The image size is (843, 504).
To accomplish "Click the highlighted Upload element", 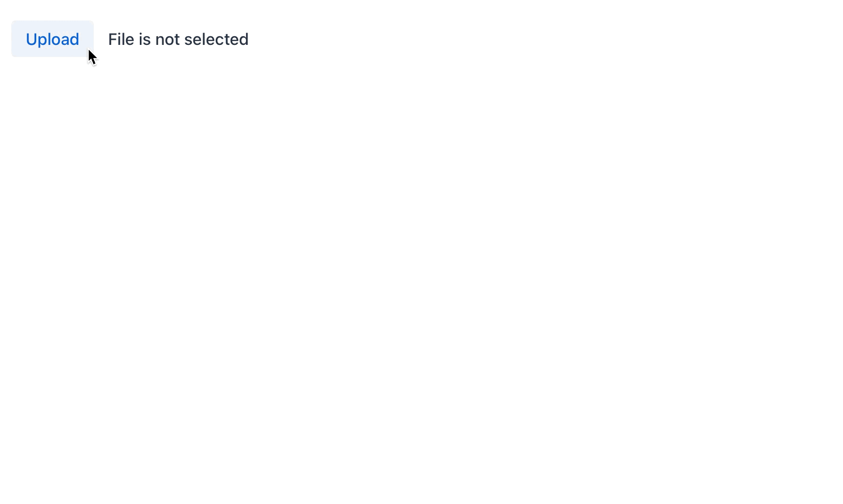I will (x=52, y=39).
